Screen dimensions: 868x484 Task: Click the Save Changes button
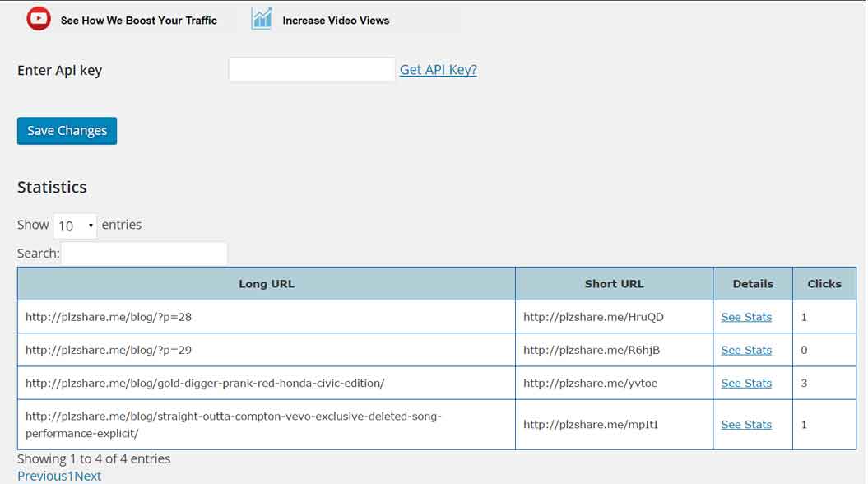67,131
